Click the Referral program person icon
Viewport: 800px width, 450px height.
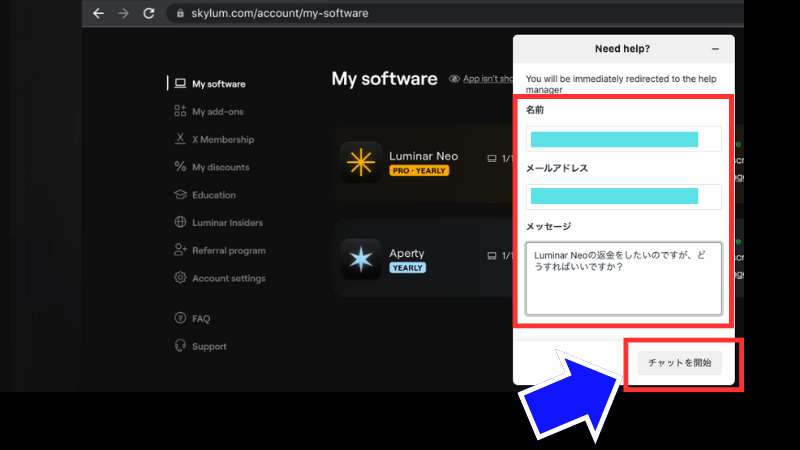click(x=180, y=249)
